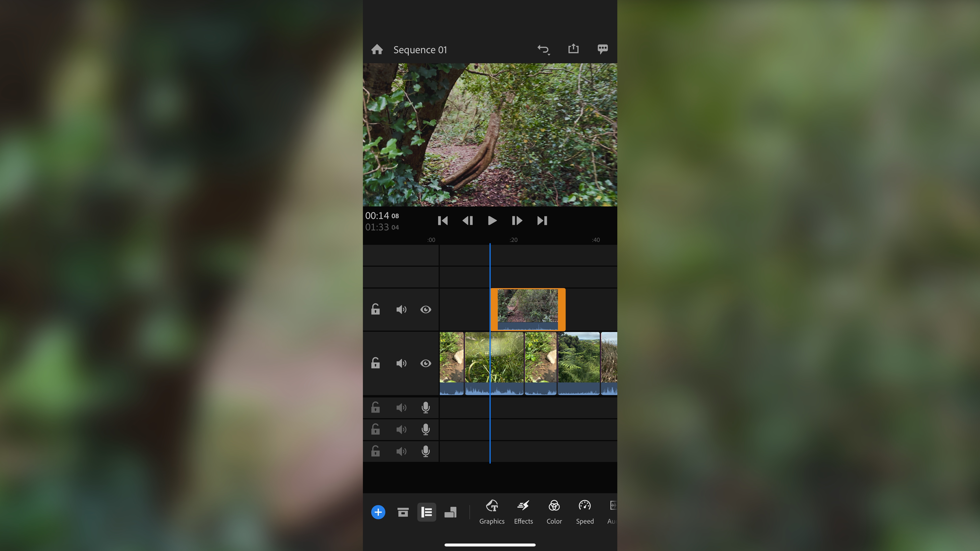The width and height of the screenshot is (980, 551).
Task: Add media with the blue plus button
Action: pos(378,512)
